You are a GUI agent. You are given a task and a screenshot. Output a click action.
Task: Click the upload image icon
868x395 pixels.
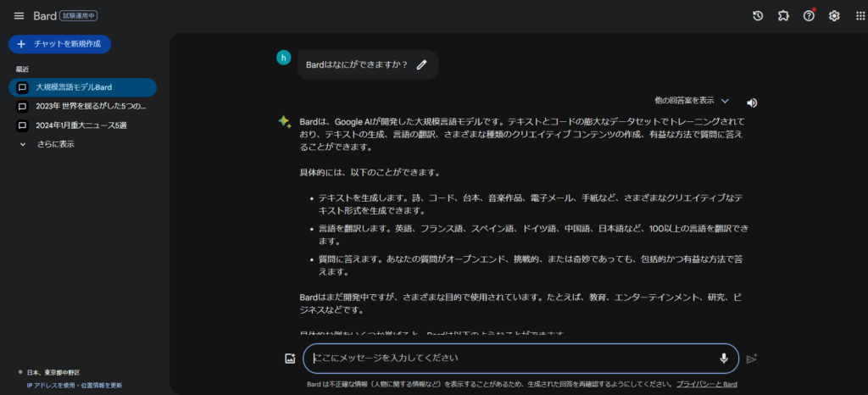click(x=290, y=359)
